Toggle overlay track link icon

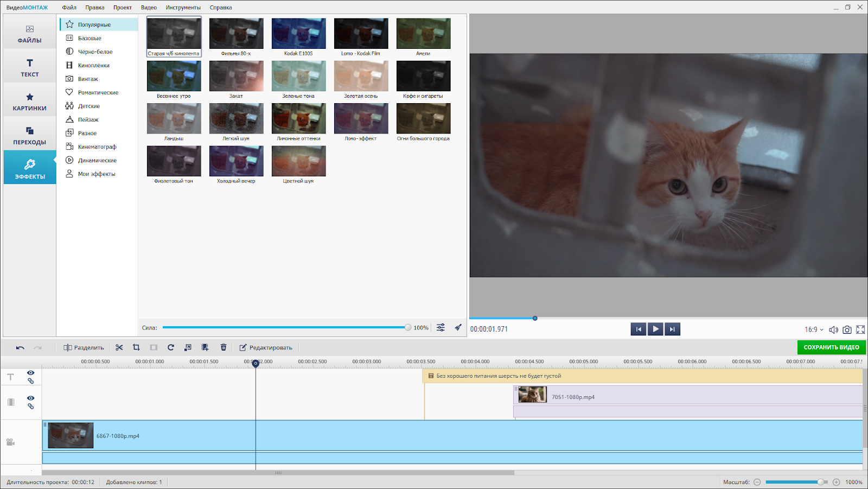30,406
